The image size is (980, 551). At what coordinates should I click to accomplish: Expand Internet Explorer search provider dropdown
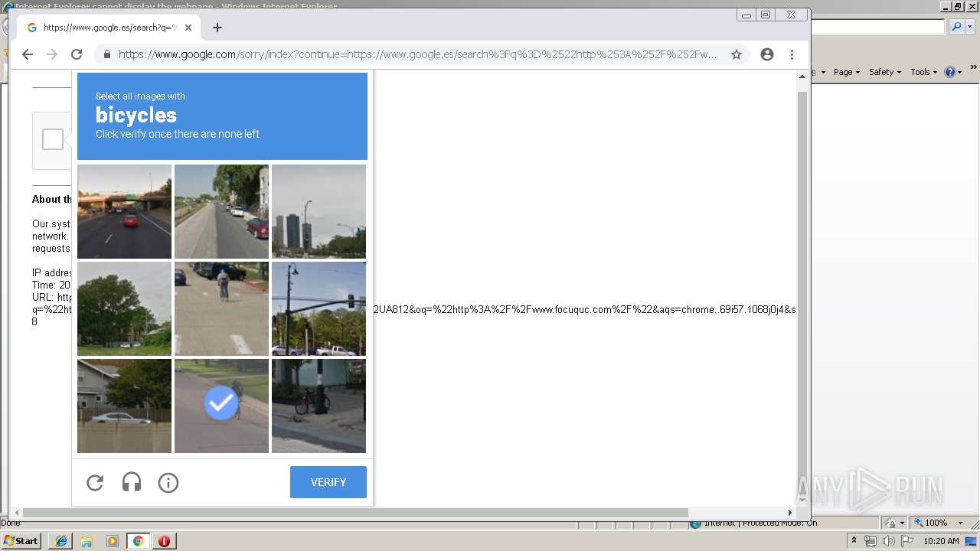click(x=969, y=27)
